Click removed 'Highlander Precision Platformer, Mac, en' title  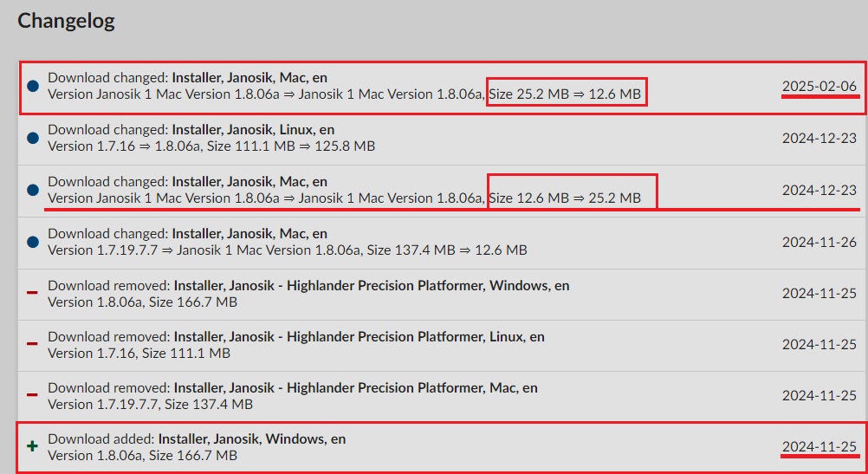click(355, 387)
